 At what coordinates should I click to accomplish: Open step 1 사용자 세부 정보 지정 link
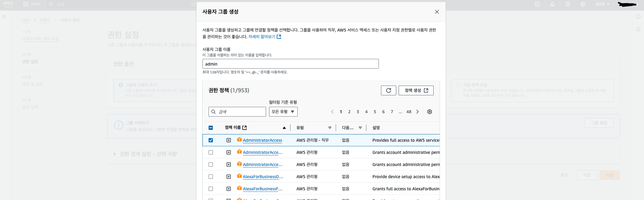(x=40, y=39)
